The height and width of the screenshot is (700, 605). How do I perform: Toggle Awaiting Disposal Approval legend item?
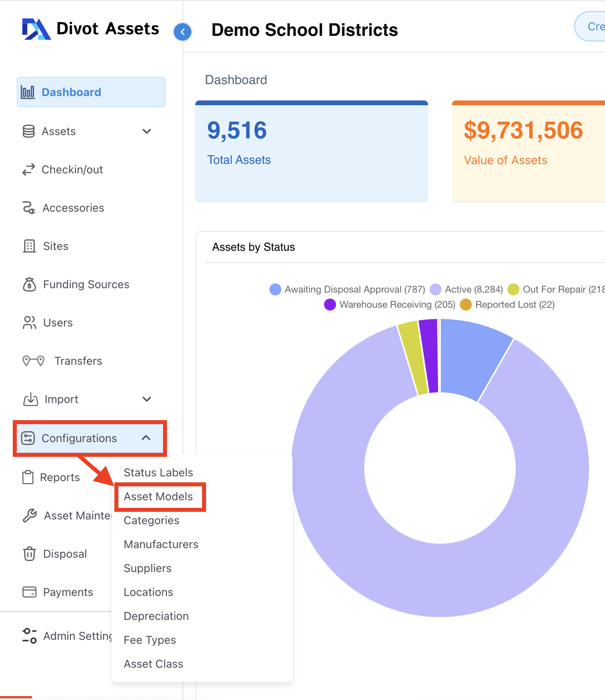[x=347, y=289]
